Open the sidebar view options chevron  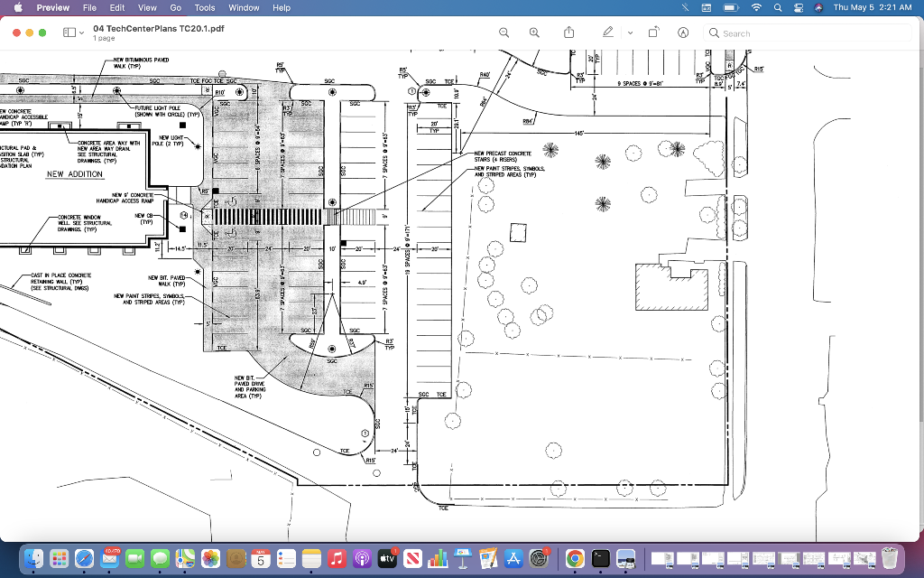coord(81,33)
